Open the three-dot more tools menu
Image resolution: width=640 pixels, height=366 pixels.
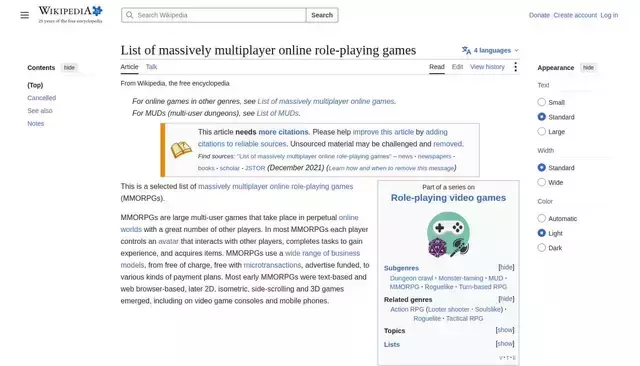(516, 67)
